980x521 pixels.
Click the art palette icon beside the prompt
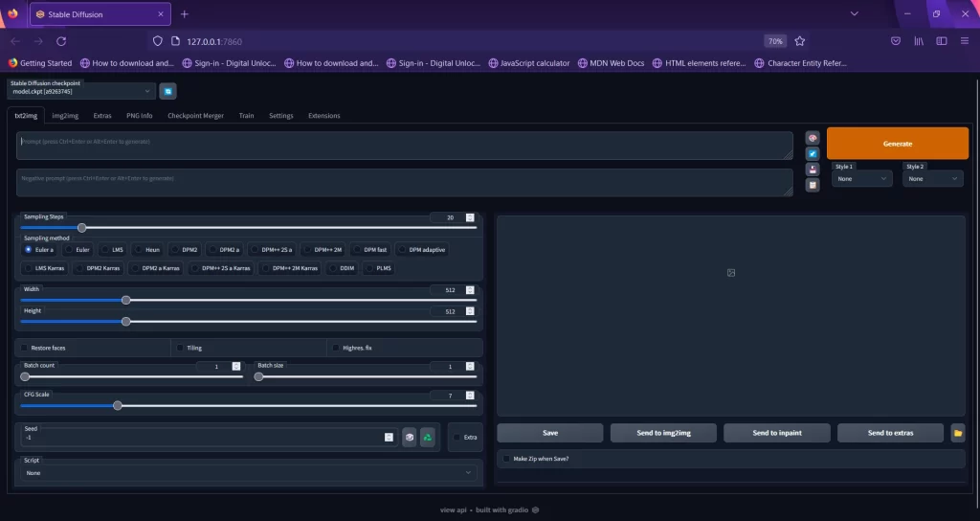click(x=812, y=138)
